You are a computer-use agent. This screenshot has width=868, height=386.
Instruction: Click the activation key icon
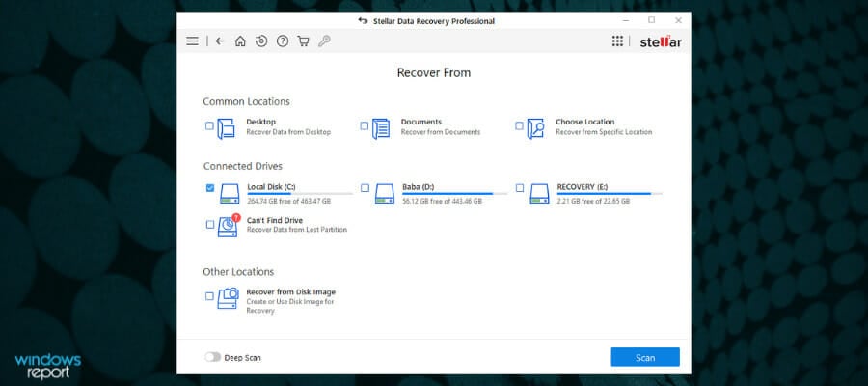[x=324, y=41]
